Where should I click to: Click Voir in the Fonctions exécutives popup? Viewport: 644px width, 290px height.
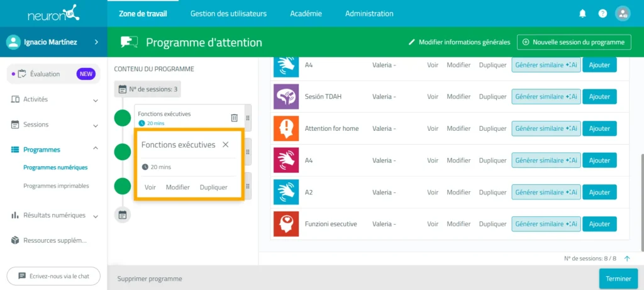(150, 187)
